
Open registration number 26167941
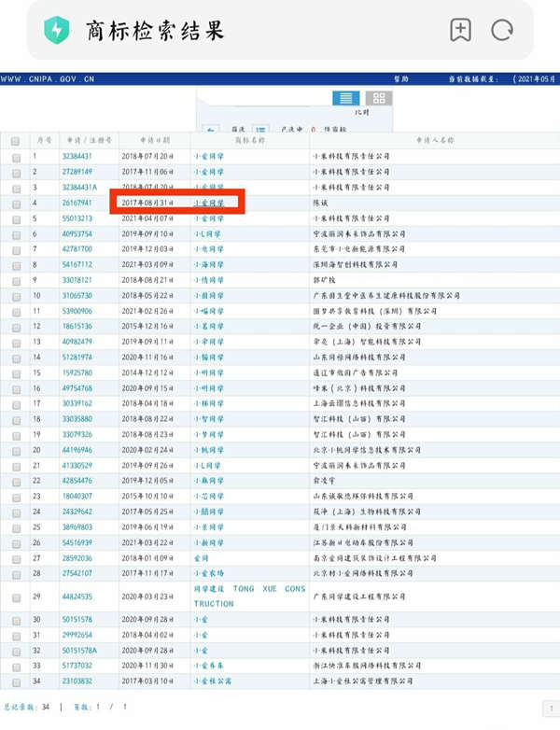pos(77,203)
